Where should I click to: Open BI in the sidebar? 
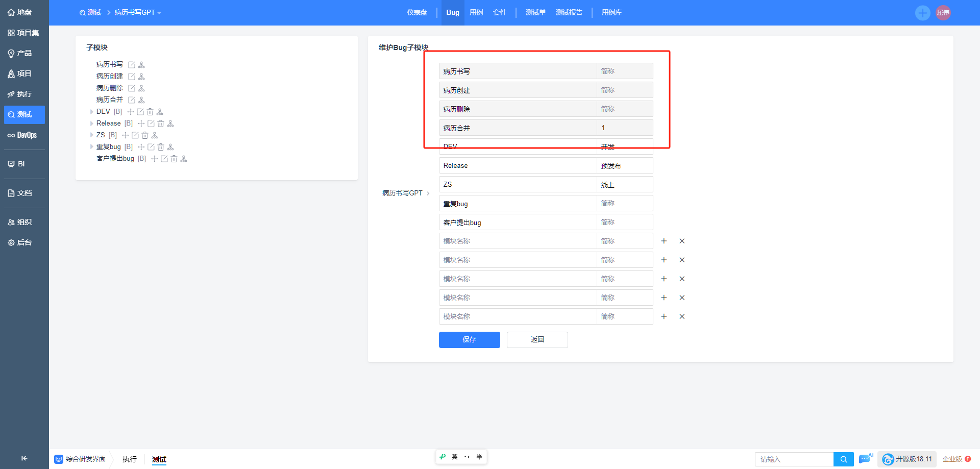coord(24,164)
